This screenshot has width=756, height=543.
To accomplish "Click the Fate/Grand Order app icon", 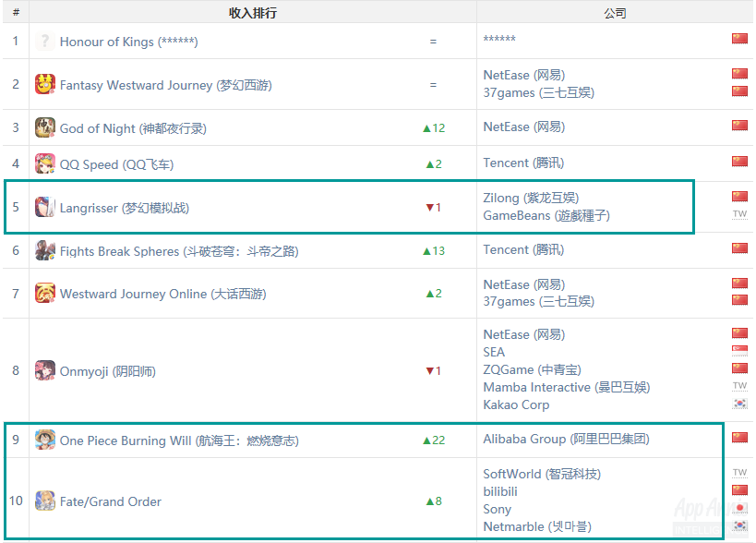I will tap(45, 501).
